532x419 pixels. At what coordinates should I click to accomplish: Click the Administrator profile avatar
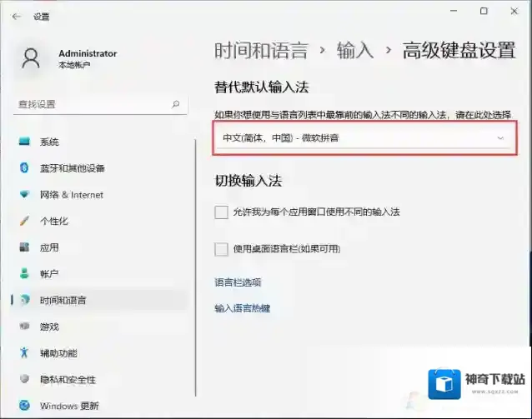(x=32, y=58)
